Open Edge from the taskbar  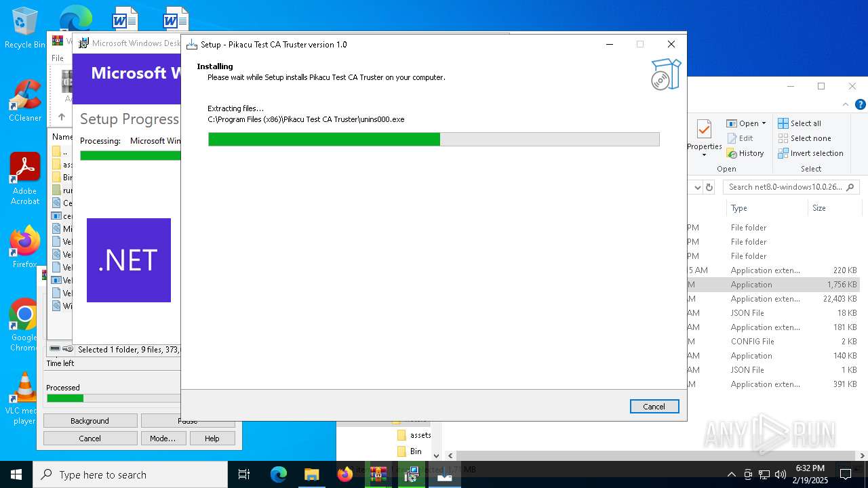pyautogui.click(x=279, y=474)
